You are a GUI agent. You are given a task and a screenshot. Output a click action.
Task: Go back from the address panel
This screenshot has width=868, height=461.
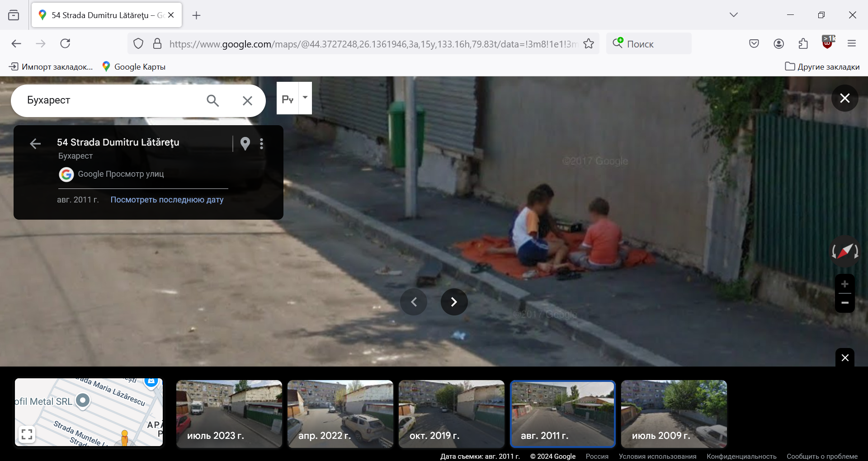pyautogui.click(x=35, y=144)
